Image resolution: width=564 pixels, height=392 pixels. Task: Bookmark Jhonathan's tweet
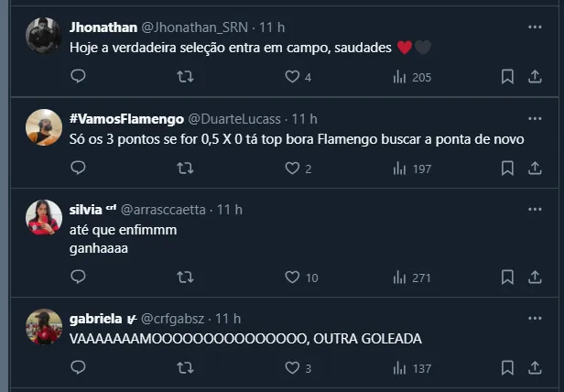pos(507,77)
